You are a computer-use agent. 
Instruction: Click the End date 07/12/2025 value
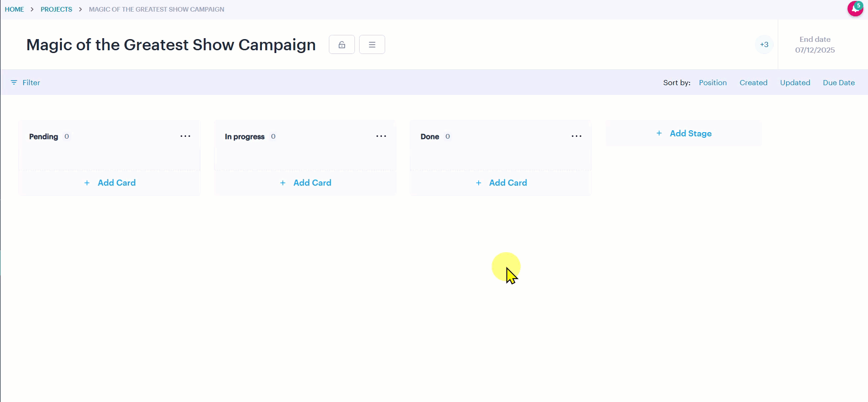coord(815,50)
